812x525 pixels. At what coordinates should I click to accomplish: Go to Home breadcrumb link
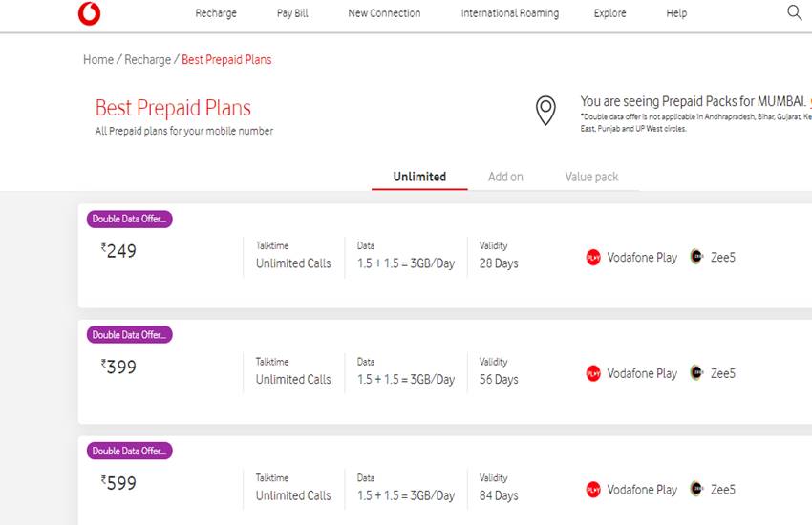tap(98, 59)
